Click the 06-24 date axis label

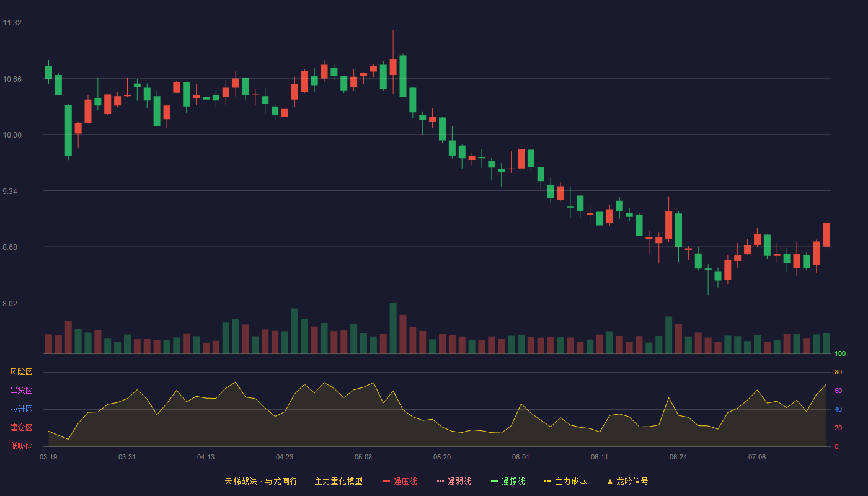(678, 457)
